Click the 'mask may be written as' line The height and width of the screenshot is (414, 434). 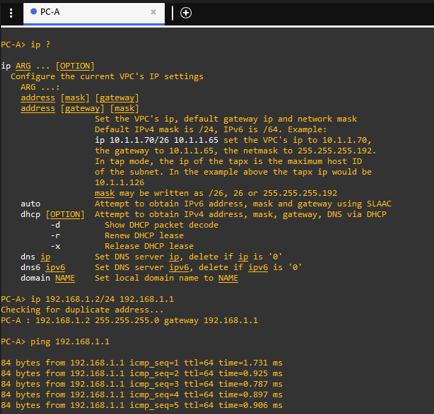point(216,193)
